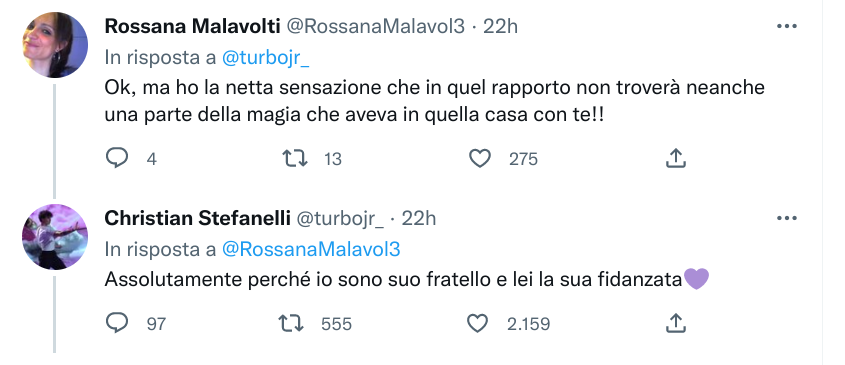Retweet Rossana Malavolti's tweet
The height and width of the screenshot is (365, 845).
(295, 159)
